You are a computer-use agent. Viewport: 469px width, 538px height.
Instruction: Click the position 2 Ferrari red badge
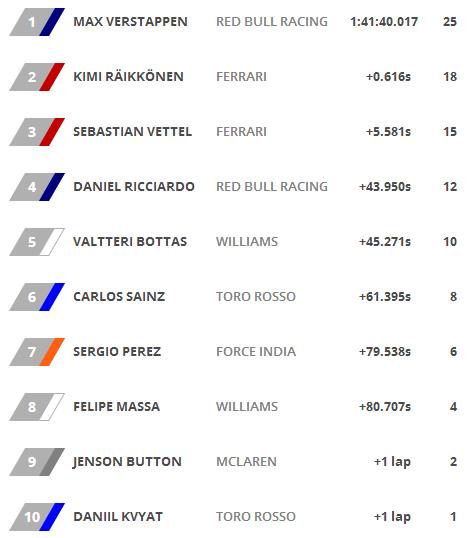[x=37, y=77]
